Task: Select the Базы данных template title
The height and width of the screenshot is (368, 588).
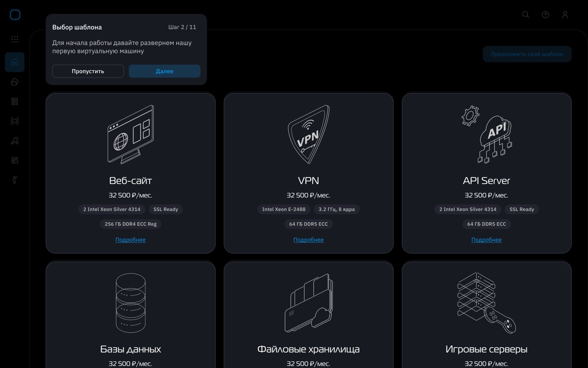Action: (x=131, y=349)
